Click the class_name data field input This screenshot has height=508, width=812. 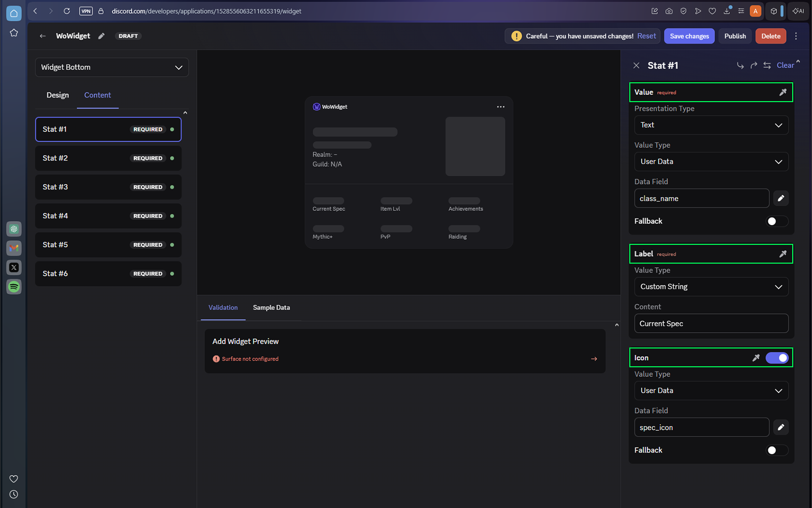click(701, 198)
